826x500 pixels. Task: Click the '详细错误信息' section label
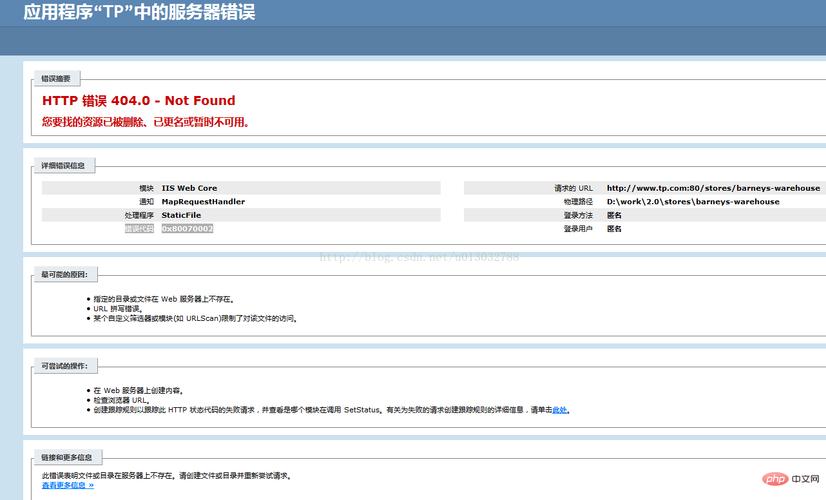pos(63,165)
